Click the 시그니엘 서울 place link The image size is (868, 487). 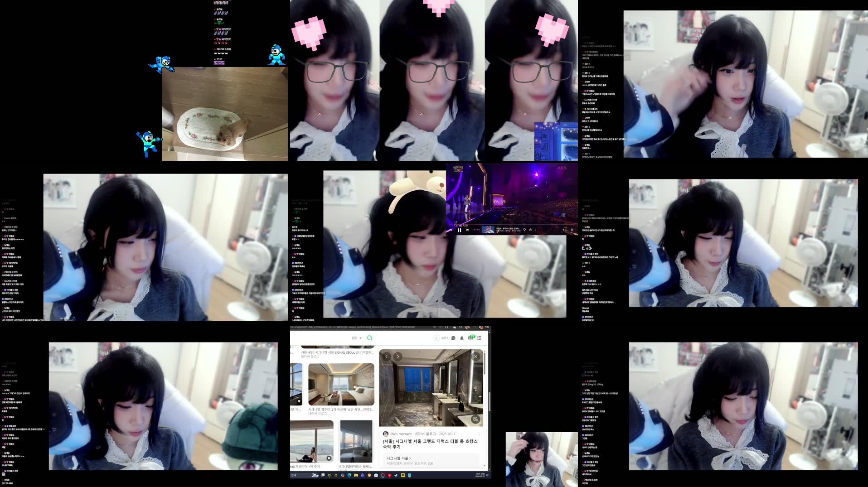click(398, 458)
